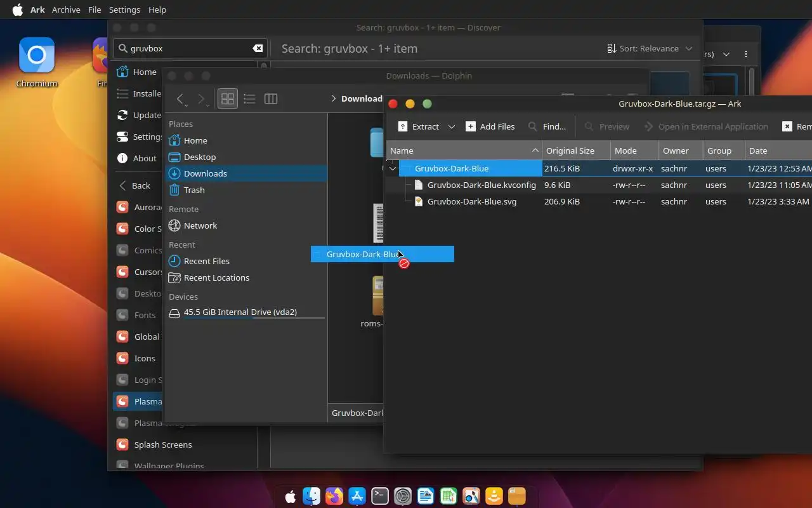812x508 pixels.
Task: Select the roms archive file in Dolphin
Action: [x=377, y=296]
